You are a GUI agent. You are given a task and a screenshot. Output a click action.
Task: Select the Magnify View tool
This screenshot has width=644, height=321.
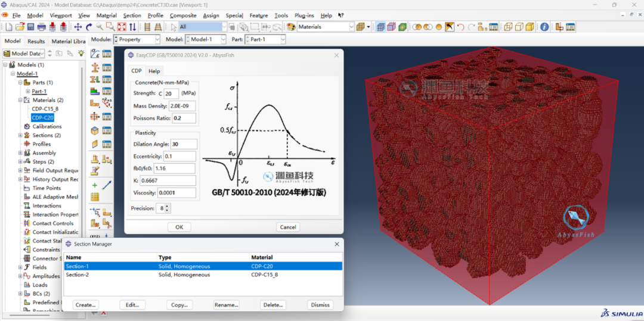[x=100, y=27]
